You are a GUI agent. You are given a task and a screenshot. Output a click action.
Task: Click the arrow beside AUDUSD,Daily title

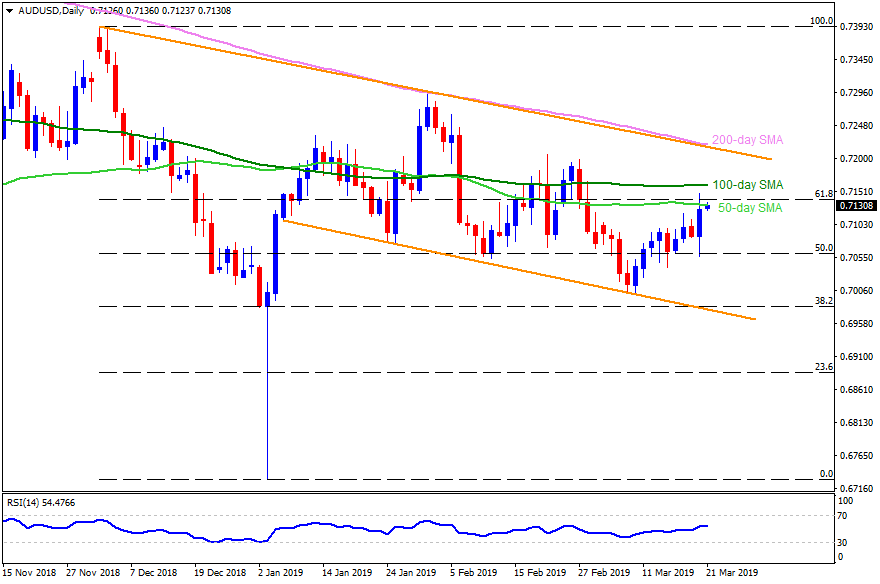pos(8,9)
